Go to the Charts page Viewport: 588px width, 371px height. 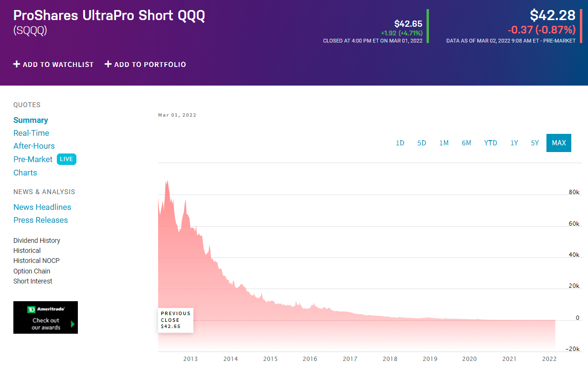coord(25,173)
